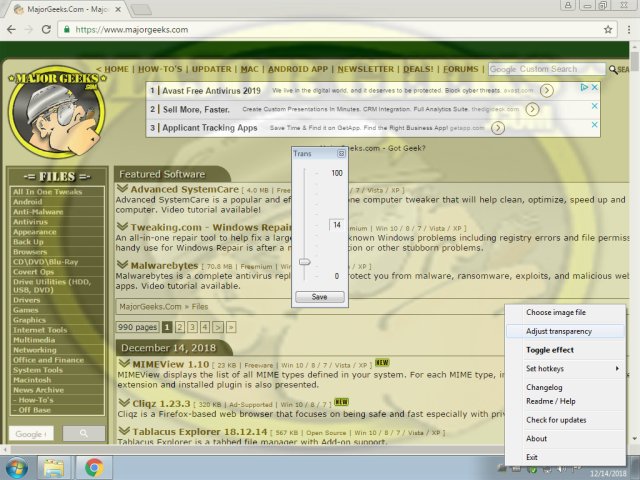The width and height of the screenshot is (640, 480).
Task: Click About in the context menu
Action: [565, 439]
